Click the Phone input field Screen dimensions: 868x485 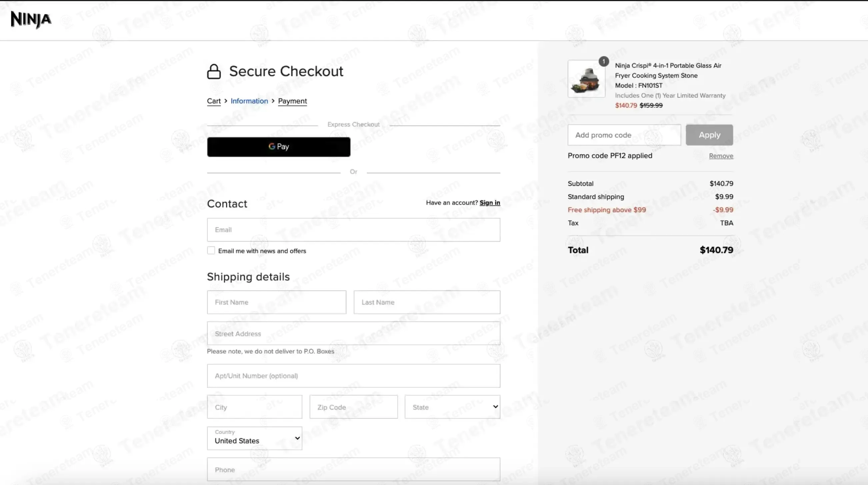[x=353, y=469]
